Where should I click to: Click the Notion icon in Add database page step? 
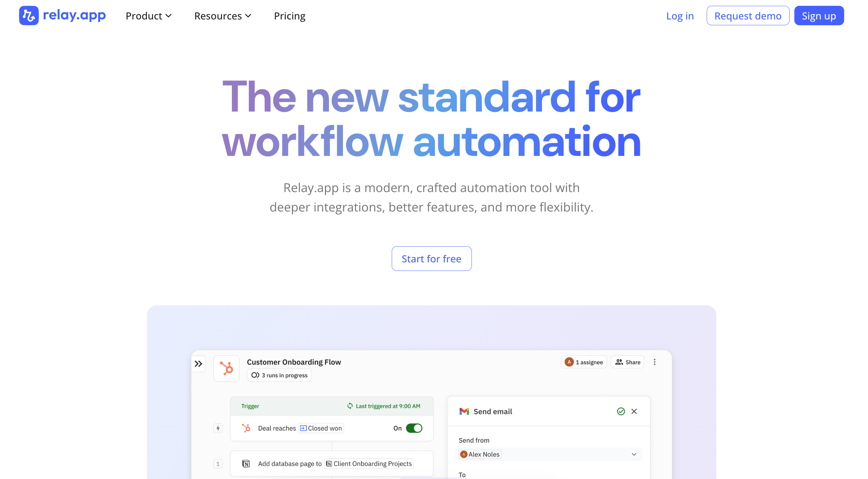pyautogui.click(x=246, y=464)
